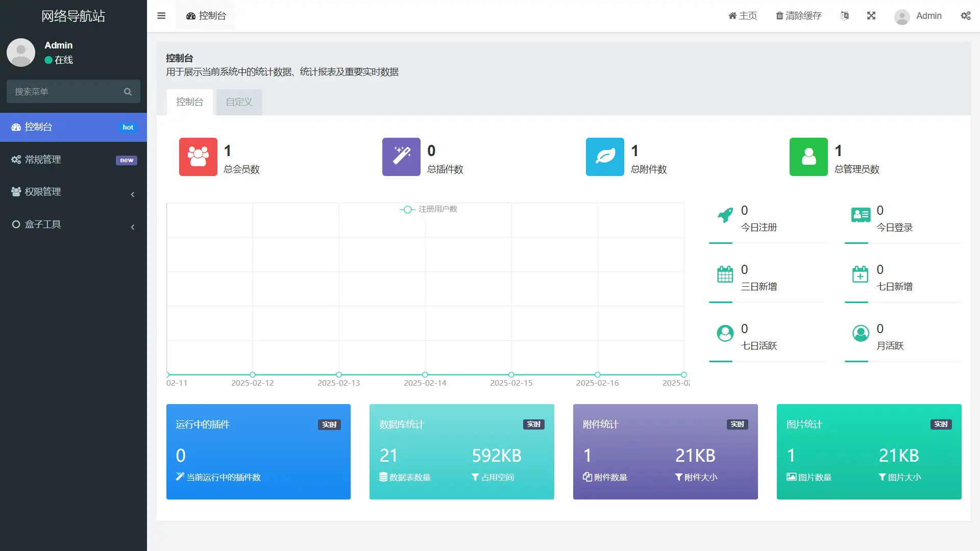Click the purple magic wand plugins icon
980x551 pixels.
401,157
